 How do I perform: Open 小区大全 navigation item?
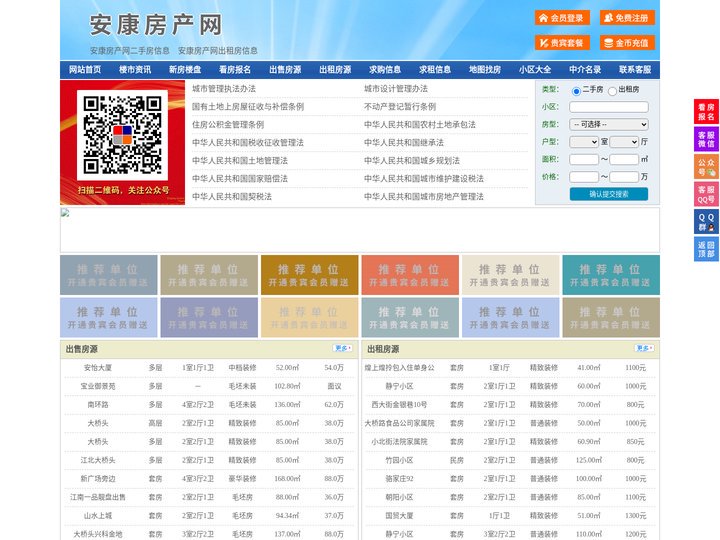[535, 69]
